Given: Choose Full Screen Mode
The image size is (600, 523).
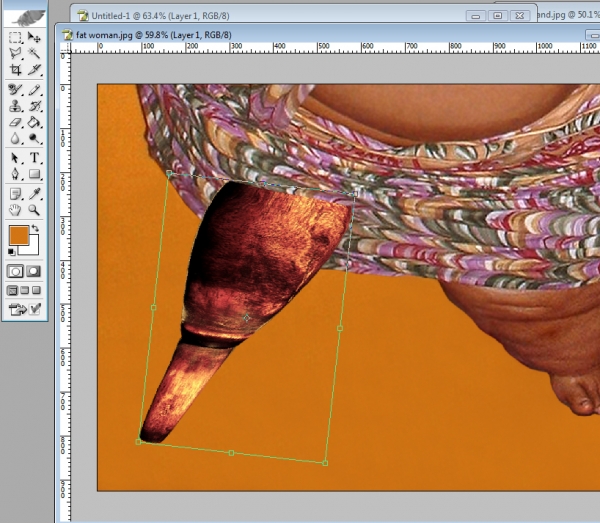Looking at the screenshot, I should [36, 290].
